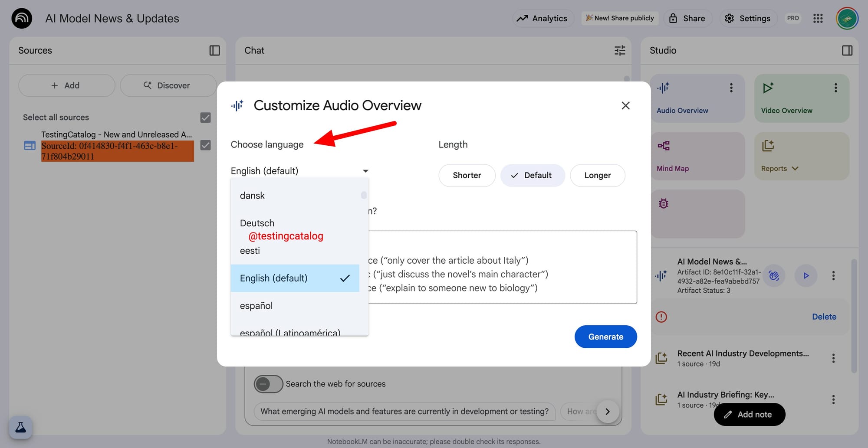Click the PRO badge
This screenshot has height=448, width=868.
pos(793,18)
